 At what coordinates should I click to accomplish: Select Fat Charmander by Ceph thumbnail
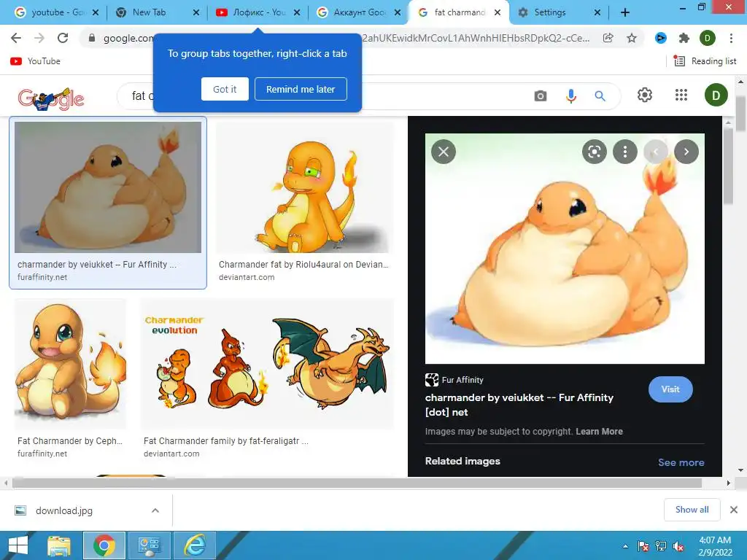[71, 365]
